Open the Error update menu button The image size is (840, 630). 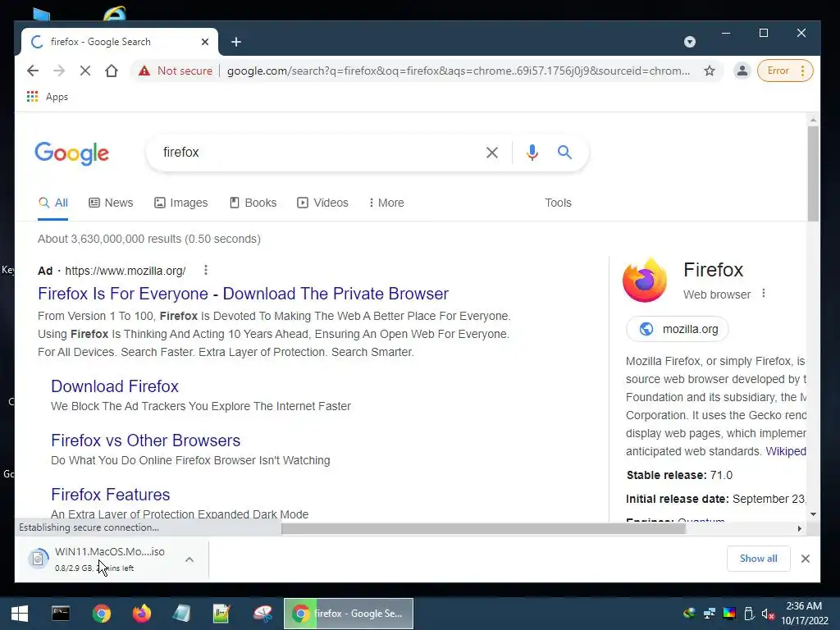(x=785, y=71)
